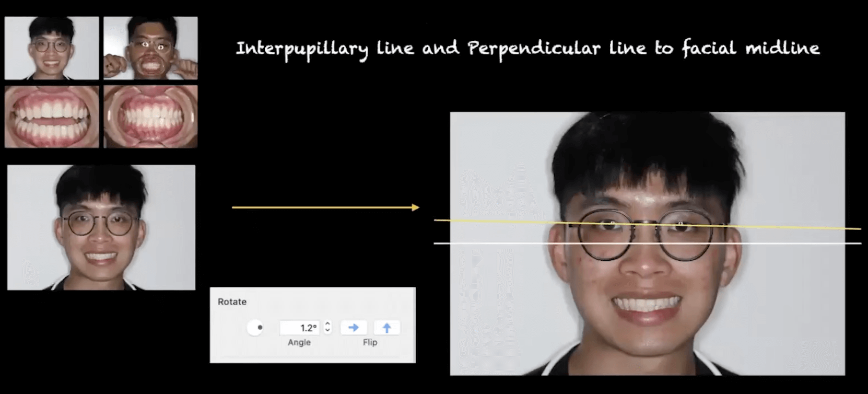Click the Rotate panel heading
Screen dimensions: 868x394
(x=232, y=302)
